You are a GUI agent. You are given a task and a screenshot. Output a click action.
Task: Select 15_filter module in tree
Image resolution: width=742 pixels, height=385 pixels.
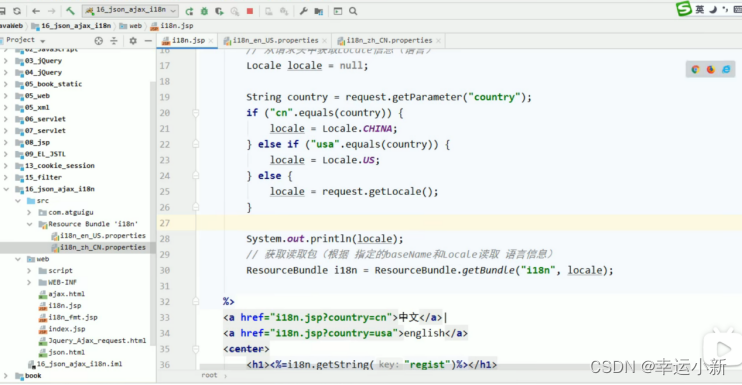[39, 177]
